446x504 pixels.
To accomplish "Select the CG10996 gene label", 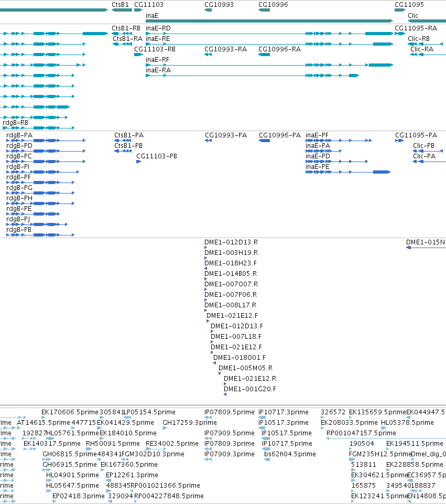I will tap(273, 5).
